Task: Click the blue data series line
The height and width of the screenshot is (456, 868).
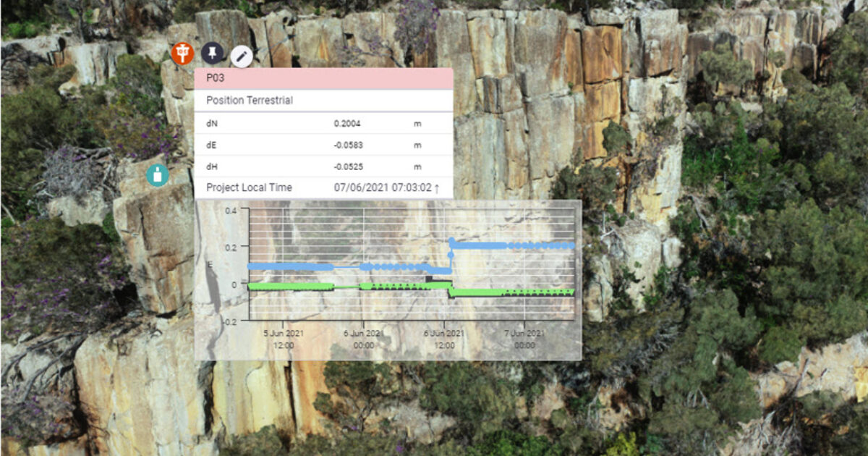Action: click(x=514, y=245)
